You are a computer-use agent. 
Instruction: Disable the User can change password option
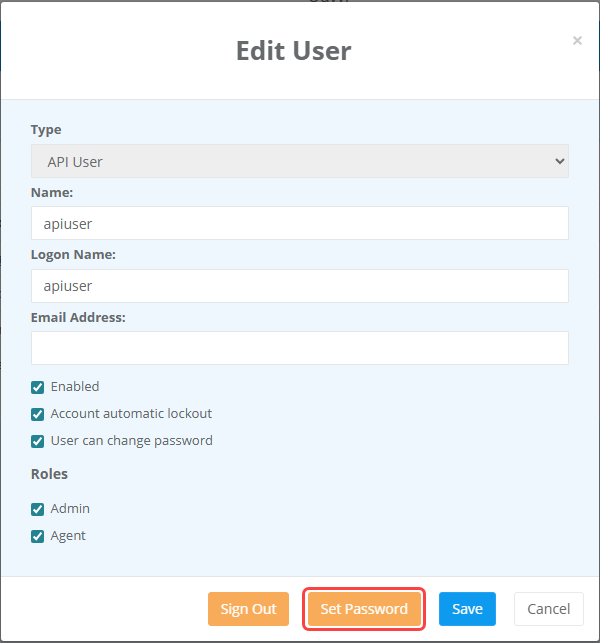pyautogui.click(x=38, y=441)
